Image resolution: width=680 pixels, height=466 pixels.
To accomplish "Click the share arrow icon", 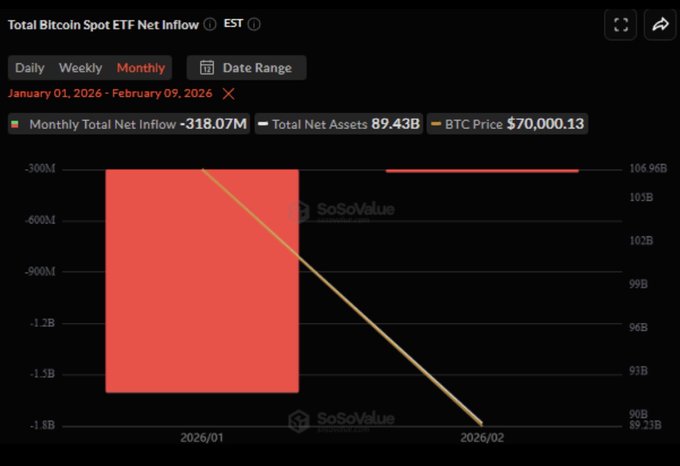I will tap(660, 25).
